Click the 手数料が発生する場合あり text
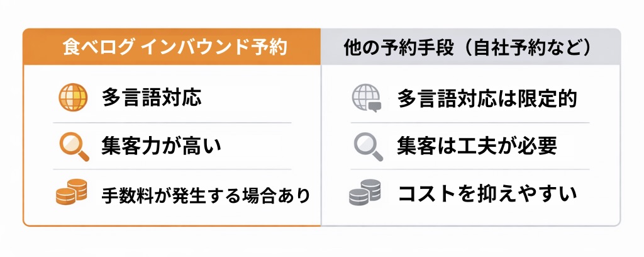Screen dimensions: 644x257 pyautogui.click(x=206, y=195)
